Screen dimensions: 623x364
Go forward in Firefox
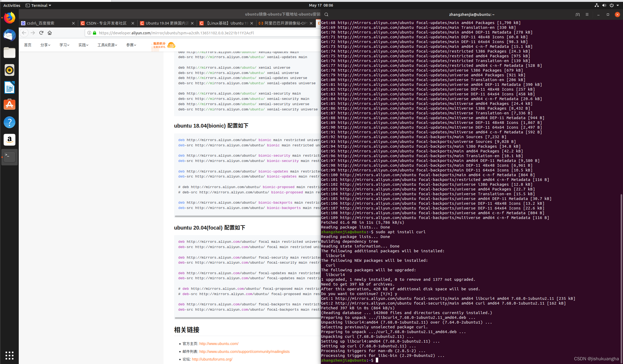coord(33,33)
